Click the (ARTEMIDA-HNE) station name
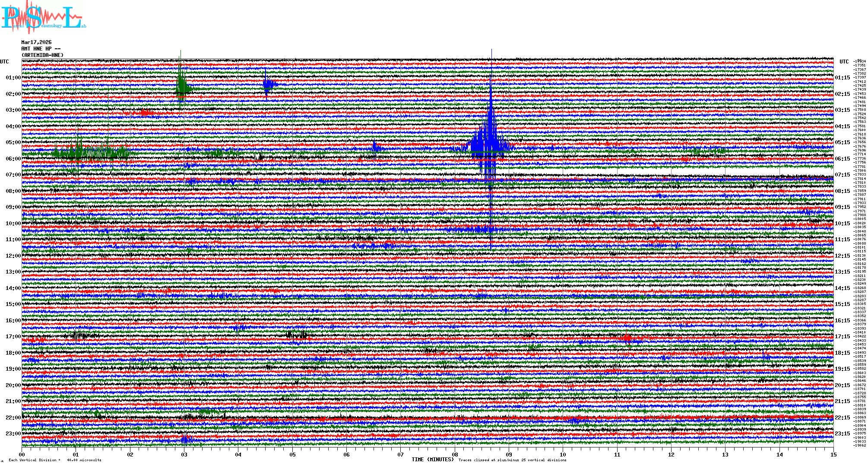868x466 pixels. pos(42,55)
